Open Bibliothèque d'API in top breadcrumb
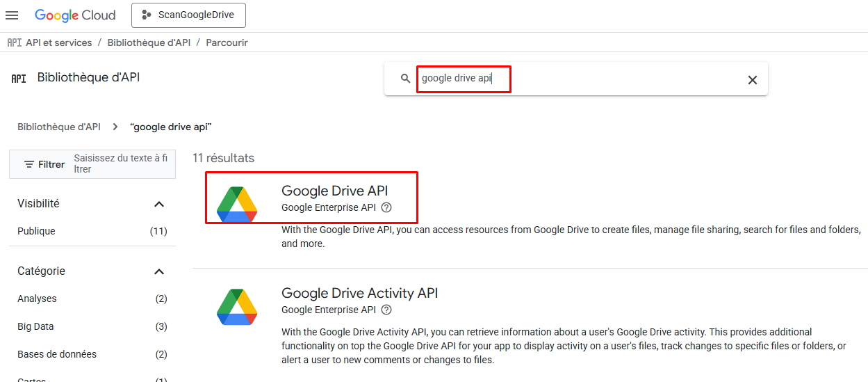The height and width of the screenshot is (382, 868). (x=149, y=42)
